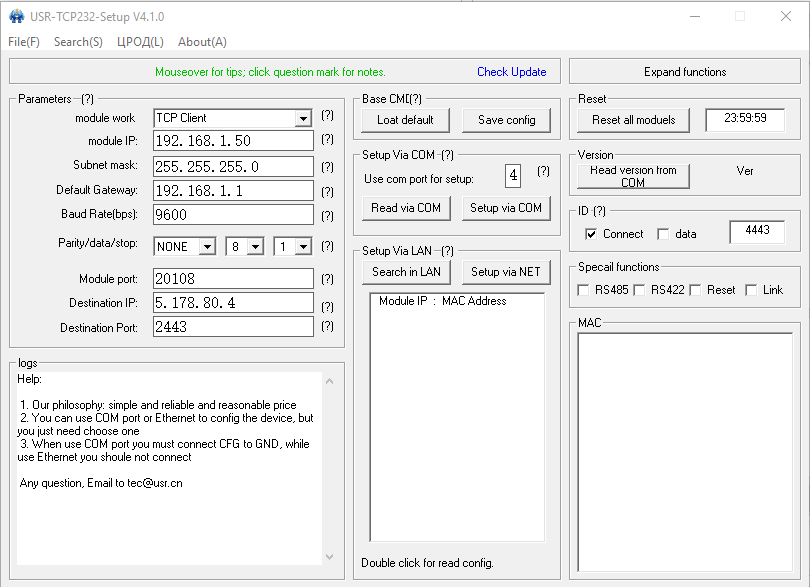Click the ID field showing 4443
This screenshot has width=810, height=587.
(757, 231)
